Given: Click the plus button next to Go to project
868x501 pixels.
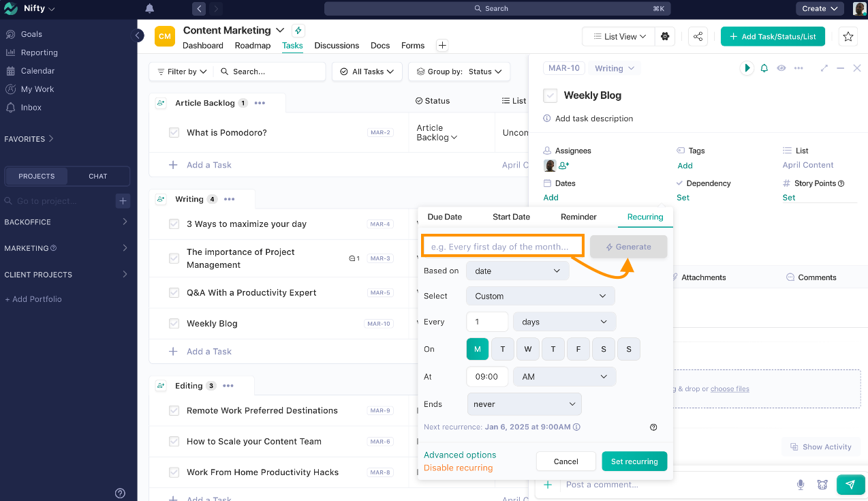Looking at the screenshot, I should click(x=123, y=200).
